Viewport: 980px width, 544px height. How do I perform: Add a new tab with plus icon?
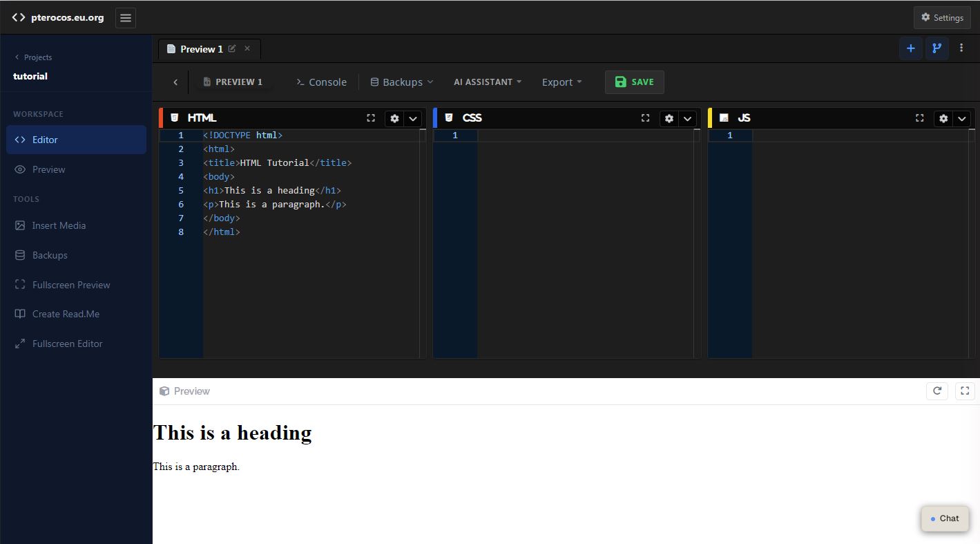coord(911,48)
